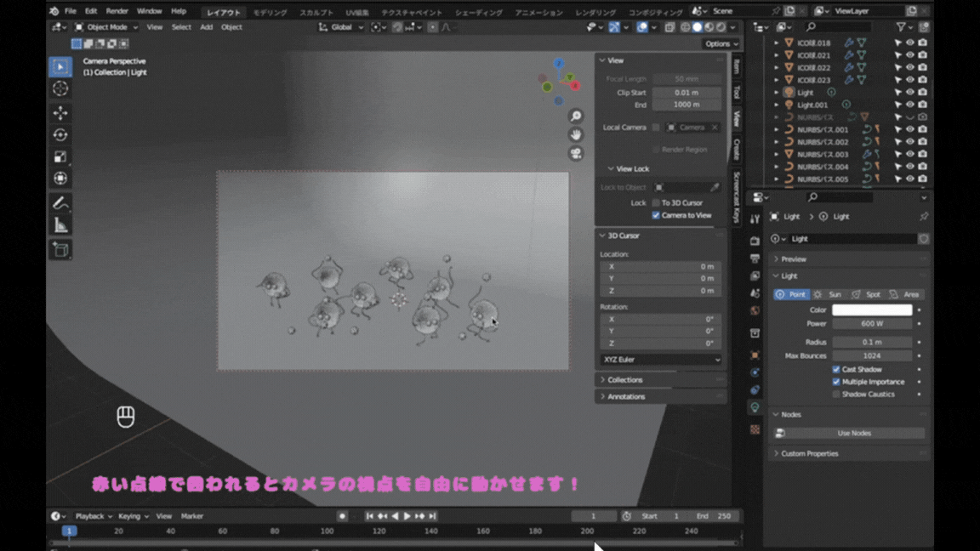Screen dimensions: 980x551
Task: Jump to the timeline end frame
Action: click(432, 516)
